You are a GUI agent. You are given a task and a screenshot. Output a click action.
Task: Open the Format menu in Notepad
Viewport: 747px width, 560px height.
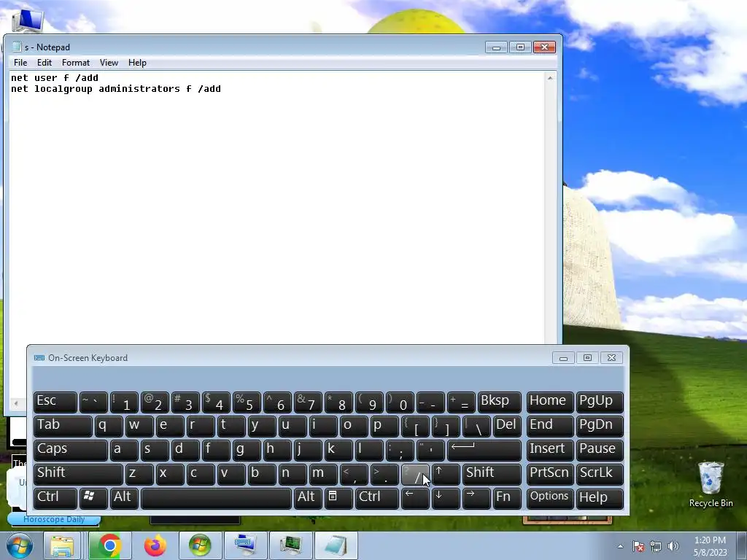pyautogui.click(x=76, y=63)
